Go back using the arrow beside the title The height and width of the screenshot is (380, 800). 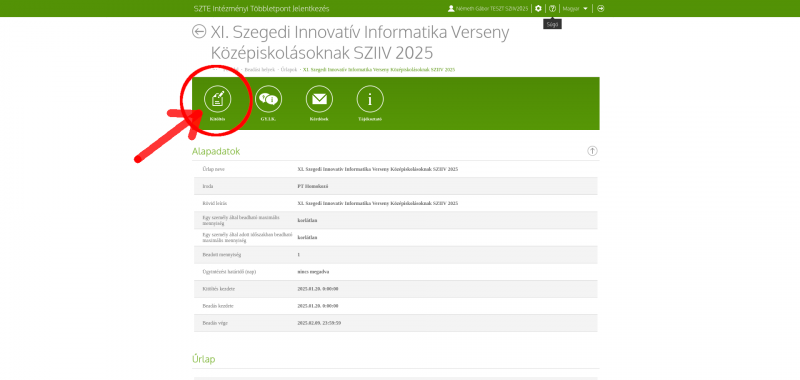(x=199, y=32)
